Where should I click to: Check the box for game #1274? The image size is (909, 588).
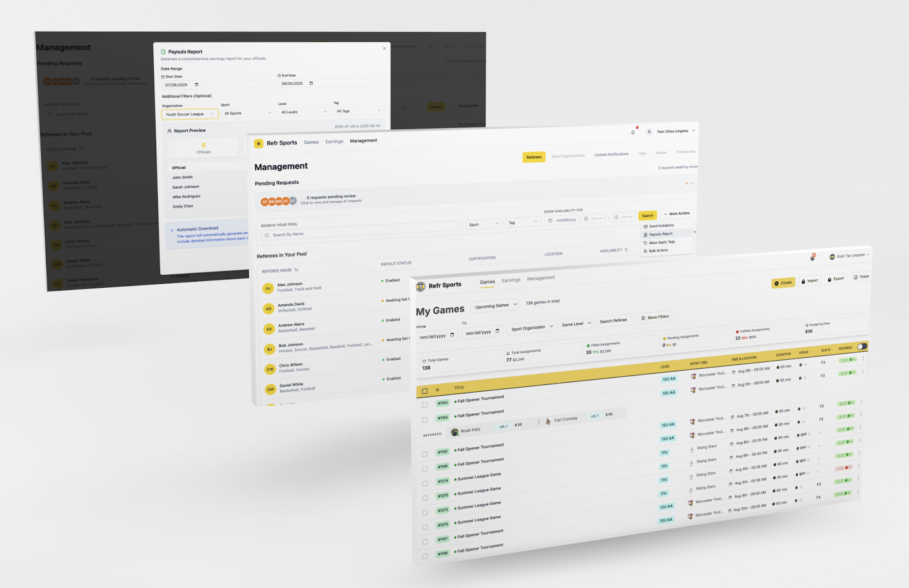[425, 484]
